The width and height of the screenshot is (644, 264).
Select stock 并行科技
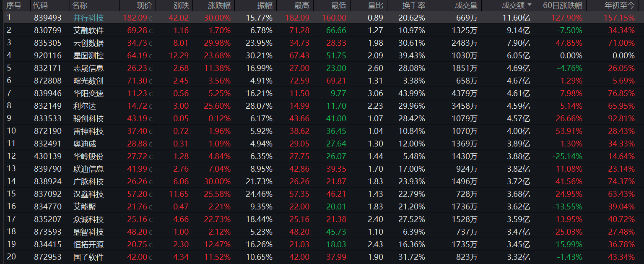[x=88, y=18]
